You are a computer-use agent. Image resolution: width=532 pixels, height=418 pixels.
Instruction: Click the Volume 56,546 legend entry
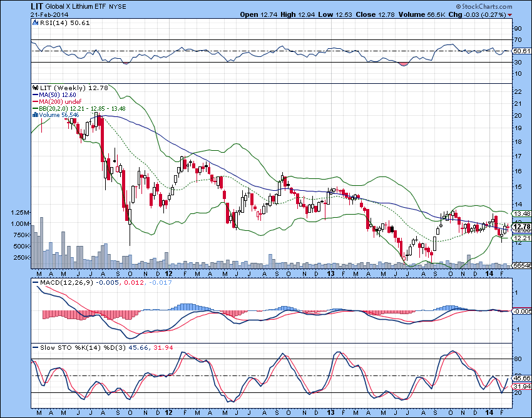click(x=59, y=115)
